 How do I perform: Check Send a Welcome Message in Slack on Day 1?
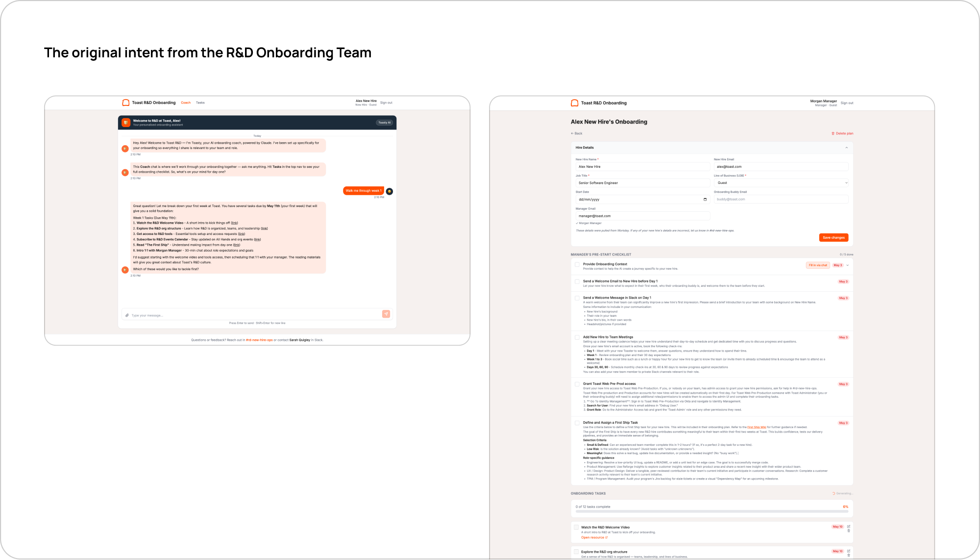(577, 298)
